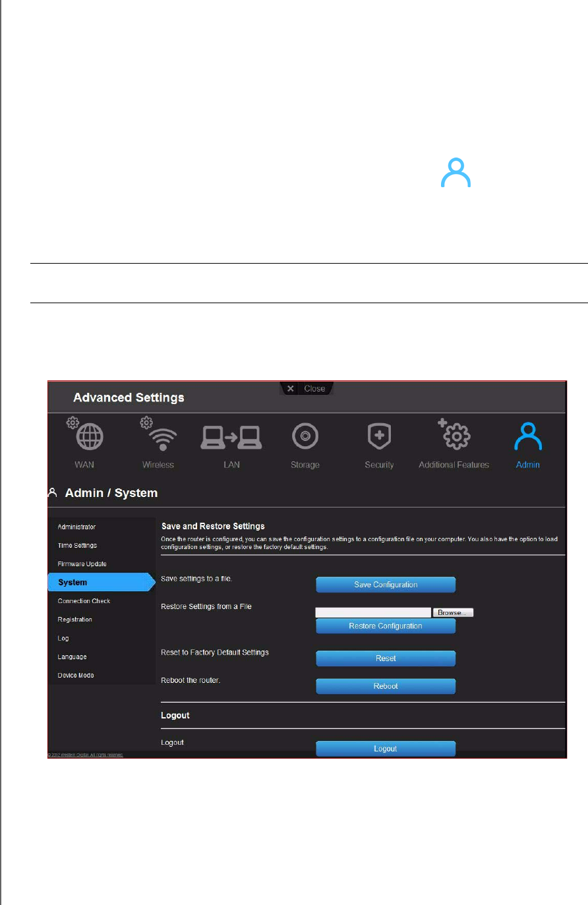
Task: Click the Western Digital copyright link
Action: tap(85, 755)
